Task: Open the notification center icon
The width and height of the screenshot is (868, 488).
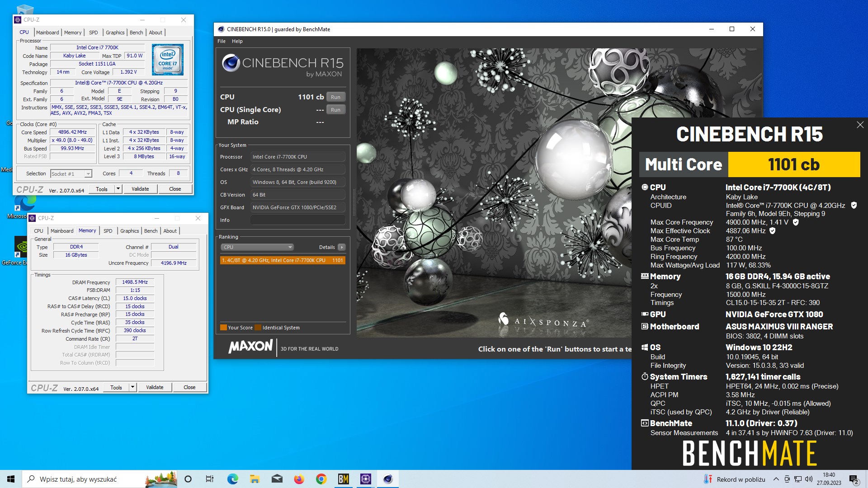Action: point(854,479)
